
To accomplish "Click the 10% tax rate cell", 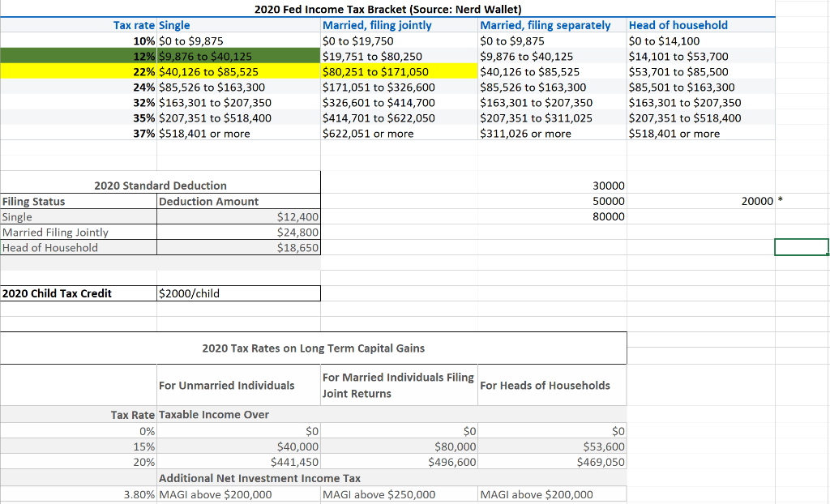I will click(79, 41).
